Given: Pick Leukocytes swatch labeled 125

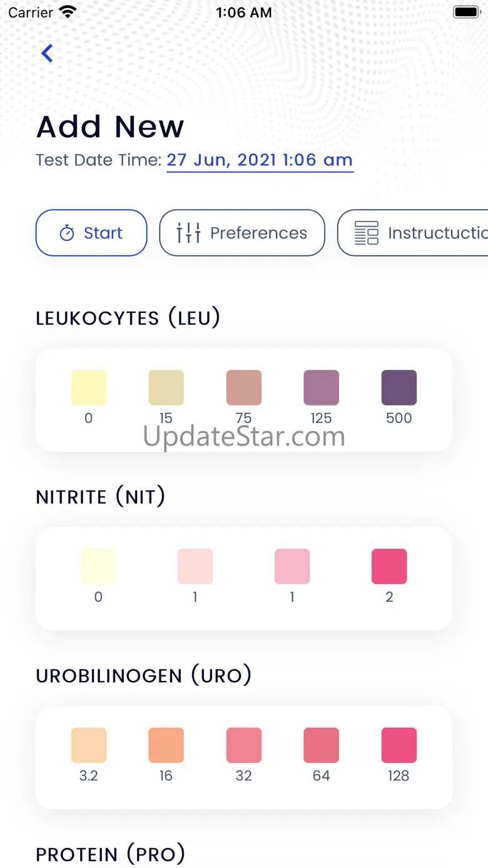Looking at the screenshot, I should coord(322,388).
